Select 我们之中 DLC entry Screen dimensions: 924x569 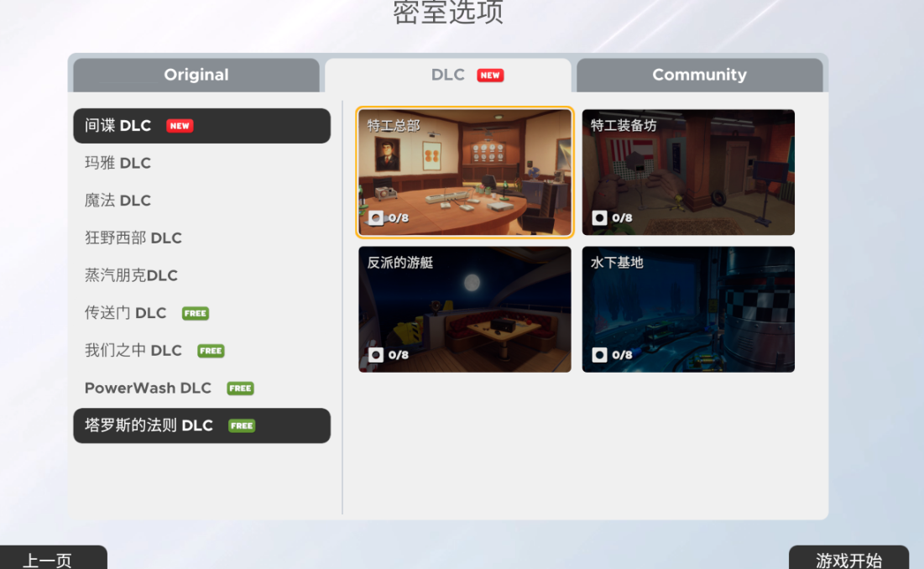click(x=201, y=351)
